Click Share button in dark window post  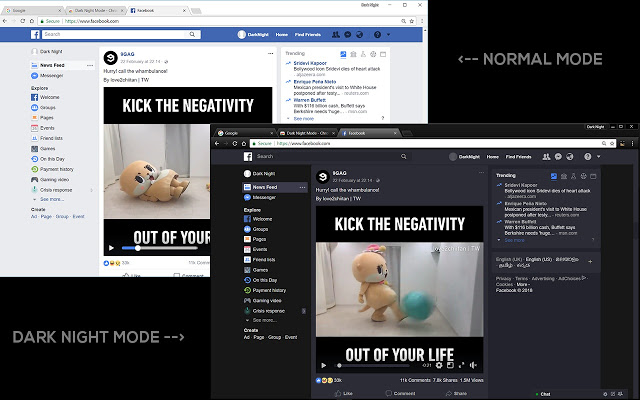tap(456, 393)
